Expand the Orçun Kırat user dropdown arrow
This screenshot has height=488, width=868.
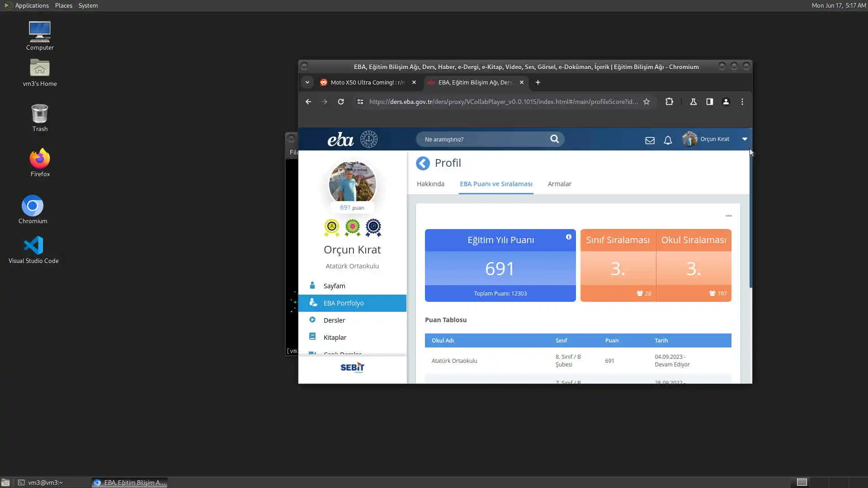click(x=745, y=139)
